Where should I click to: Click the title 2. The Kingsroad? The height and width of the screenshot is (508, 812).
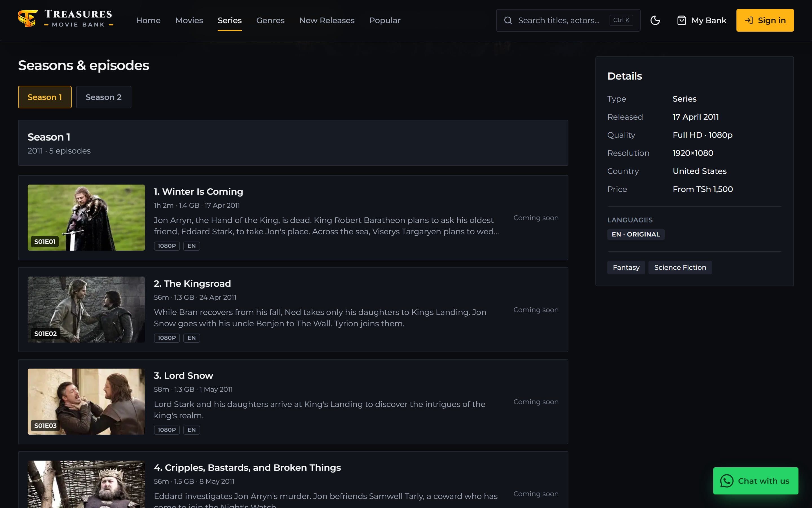point(192,284)
